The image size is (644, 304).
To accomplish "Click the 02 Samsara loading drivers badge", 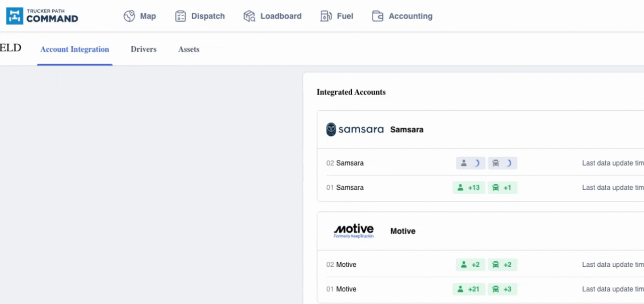I will (x=470, y=163).
